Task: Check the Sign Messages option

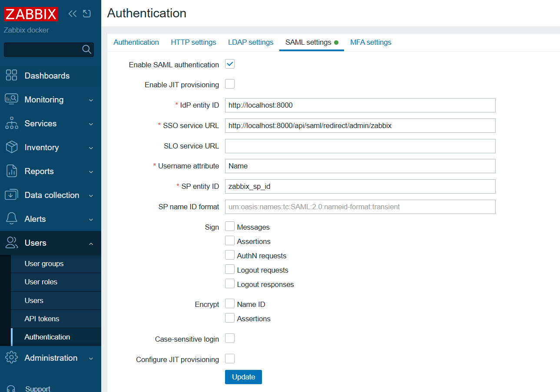Action: [x=229, y=226]
